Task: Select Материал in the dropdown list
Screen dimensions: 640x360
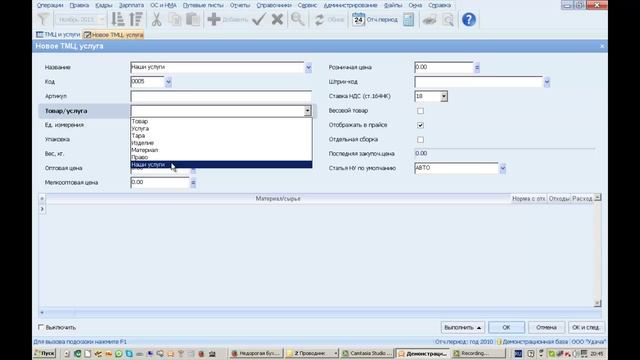Action: 221,150
